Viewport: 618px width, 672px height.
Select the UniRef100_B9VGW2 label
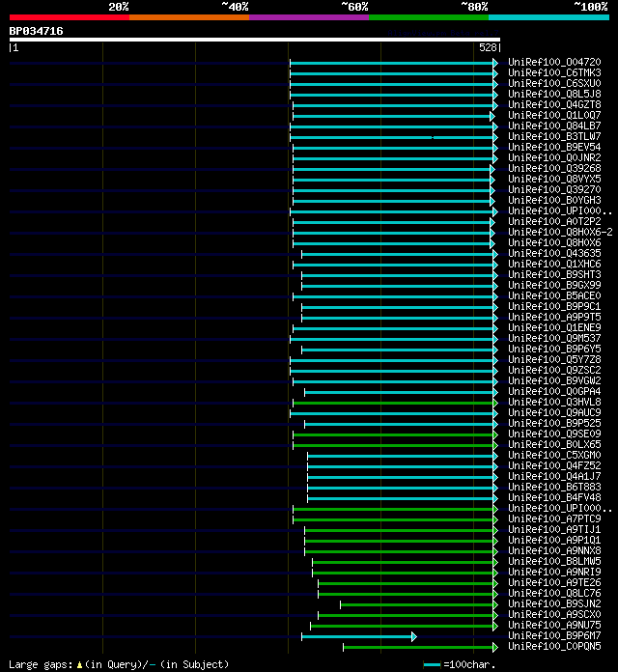554,381
